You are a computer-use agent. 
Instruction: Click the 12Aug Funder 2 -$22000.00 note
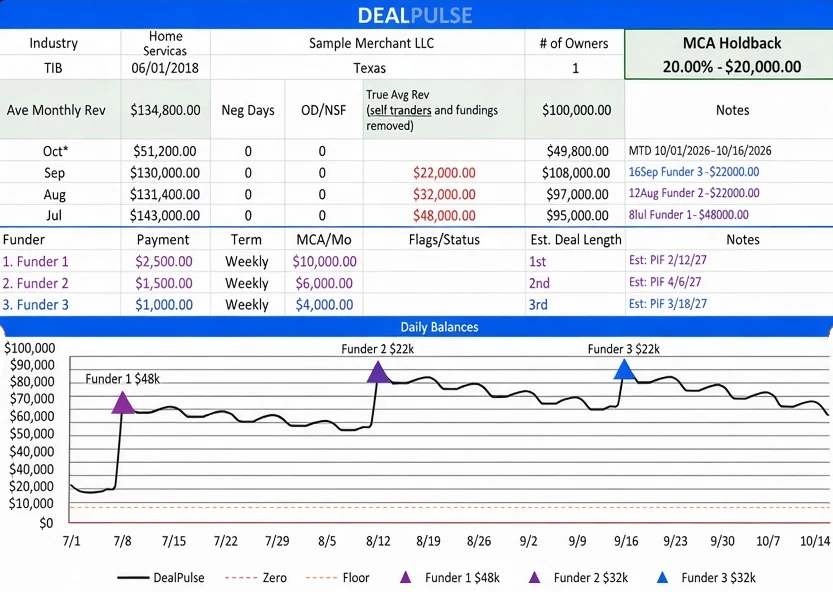(x=694, y=193)
